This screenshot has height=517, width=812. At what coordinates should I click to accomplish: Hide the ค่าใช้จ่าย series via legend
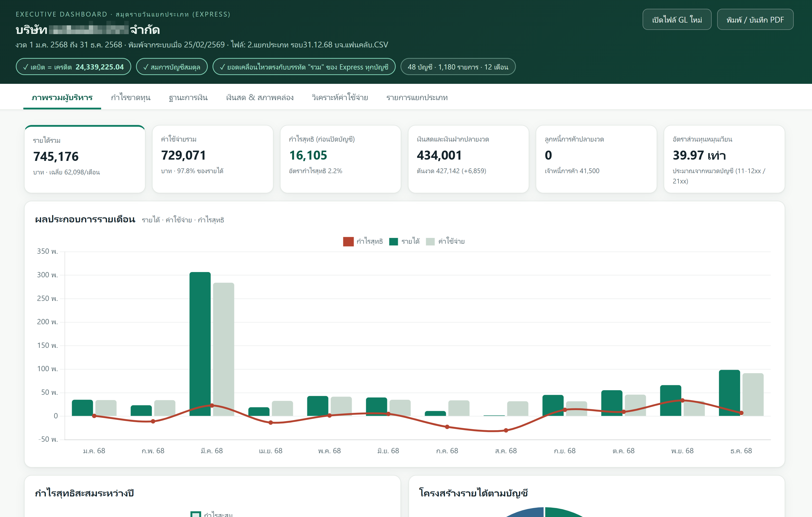[x=430, y=241]
